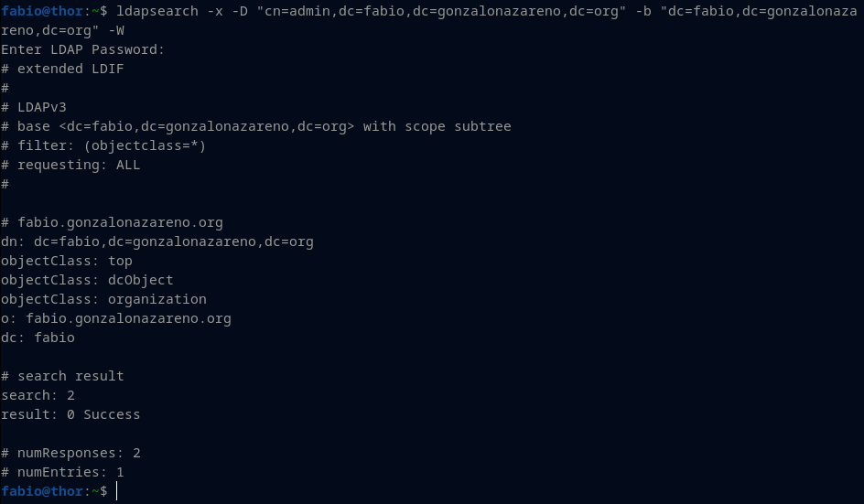
Task: Click the '(objectclass=*)' filter text
Action: (x=149, y=146)
